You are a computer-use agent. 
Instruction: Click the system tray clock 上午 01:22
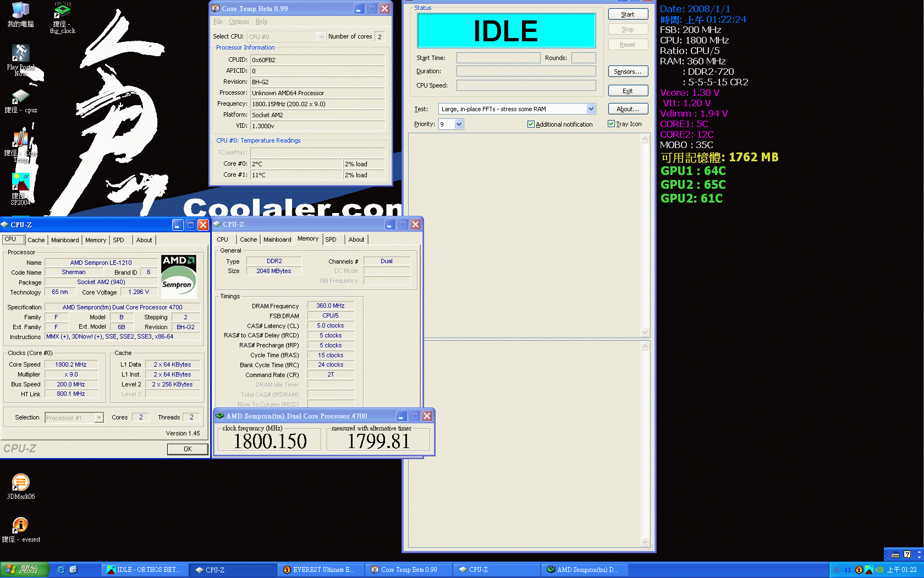tap(901, 570)
